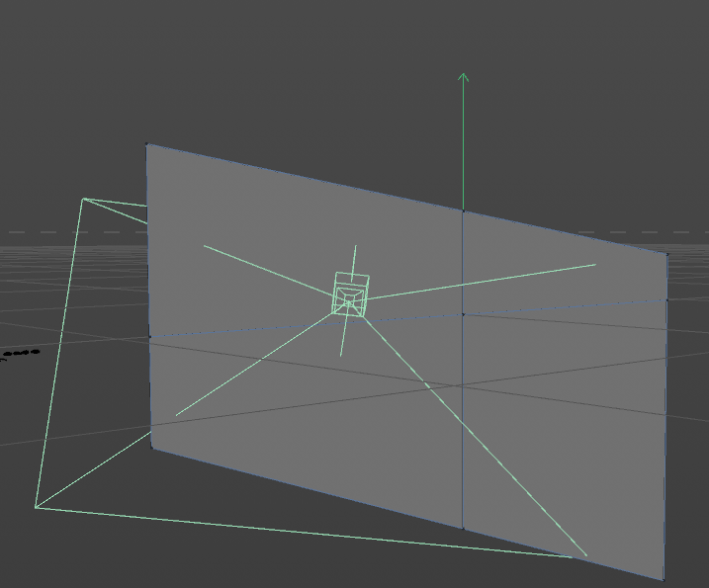This screenshot has width=709, height=588.
Task: Click the frustum ray's lower-right endpoint
Action: (x=586, y=555)
